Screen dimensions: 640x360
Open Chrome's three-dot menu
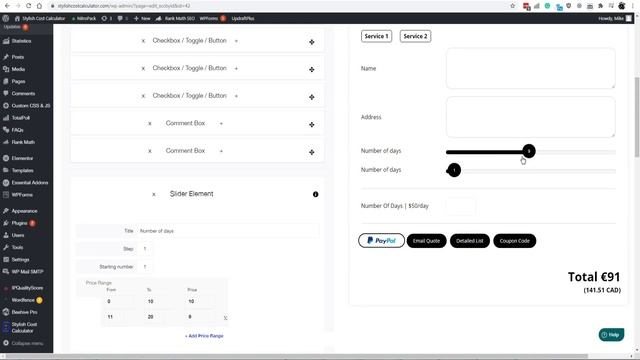[633, 6]
